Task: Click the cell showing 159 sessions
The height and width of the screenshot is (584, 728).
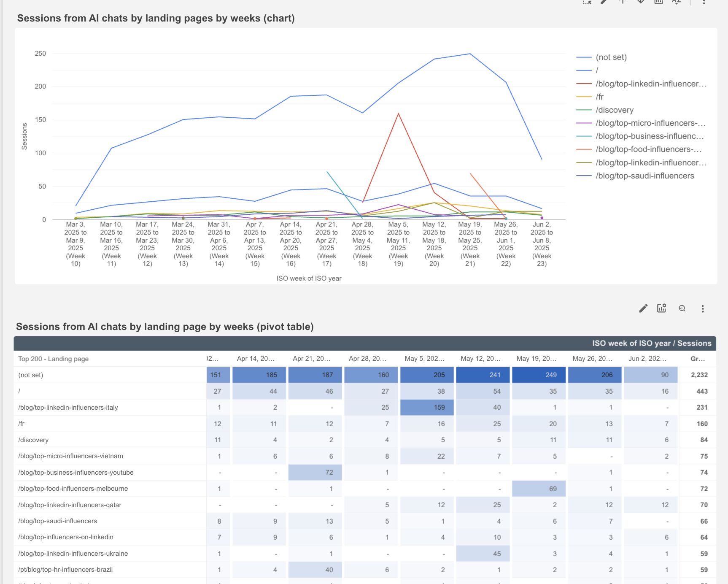Action: (x=427, y=408)
